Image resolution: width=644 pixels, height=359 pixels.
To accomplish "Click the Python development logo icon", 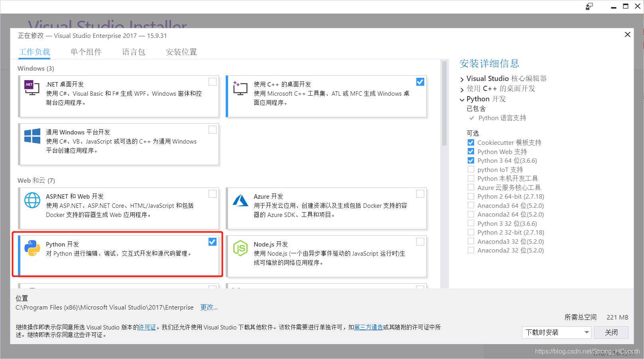I will pyautogui.click(x=32, y=248).
